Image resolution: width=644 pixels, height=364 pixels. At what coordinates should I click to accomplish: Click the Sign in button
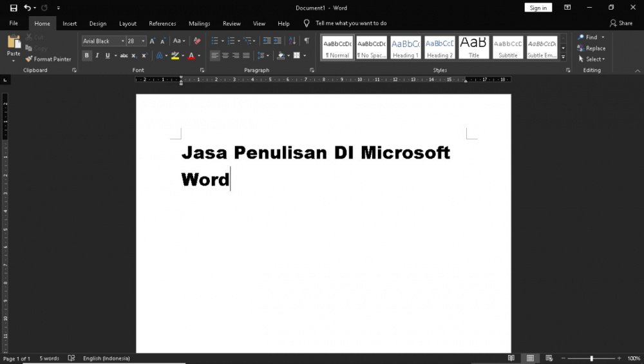538,8
